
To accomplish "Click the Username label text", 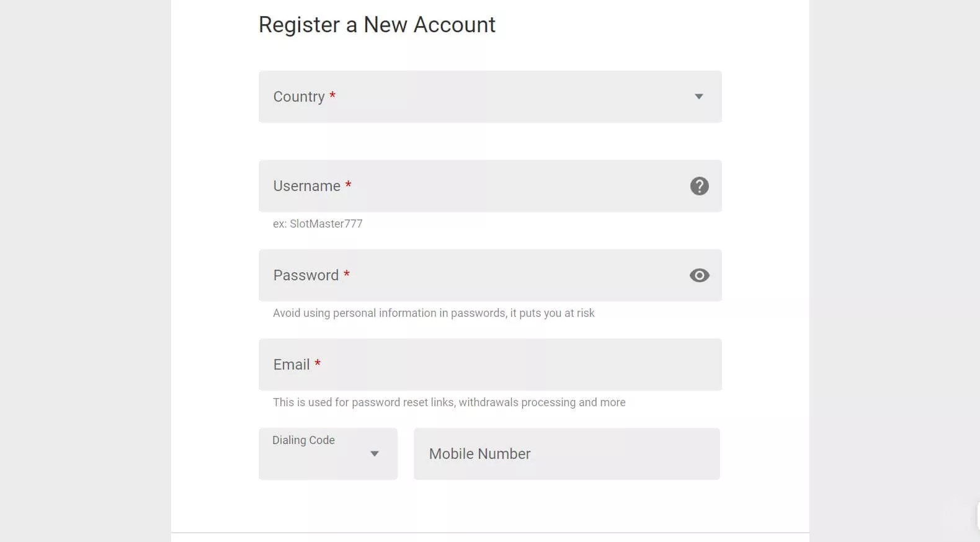I will coord(306,186).
